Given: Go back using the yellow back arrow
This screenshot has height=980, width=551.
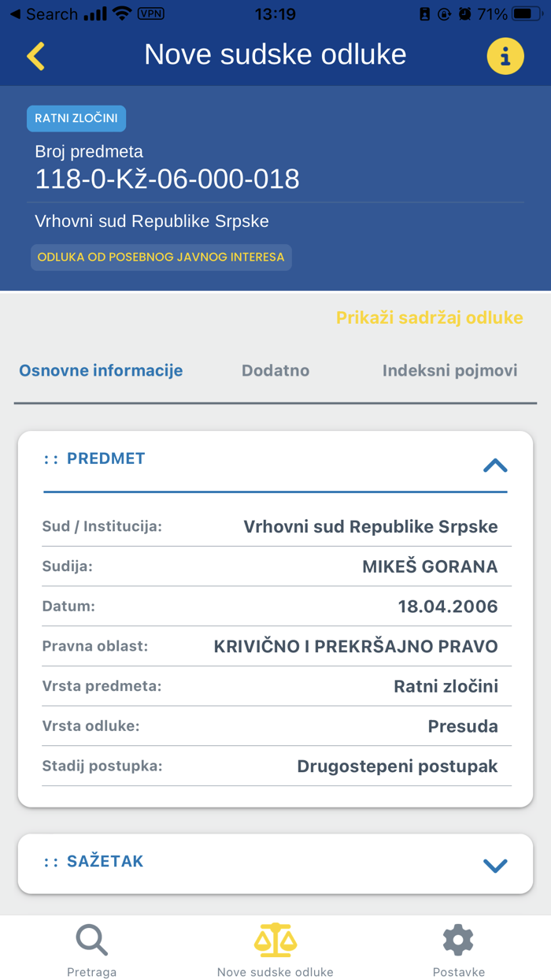Looking at the screenshot, I should click(35, 56).
